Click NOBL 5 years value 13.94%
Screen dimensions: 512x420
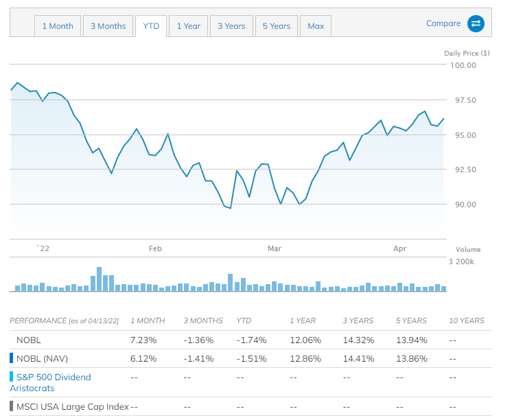[x=412, y=340]
